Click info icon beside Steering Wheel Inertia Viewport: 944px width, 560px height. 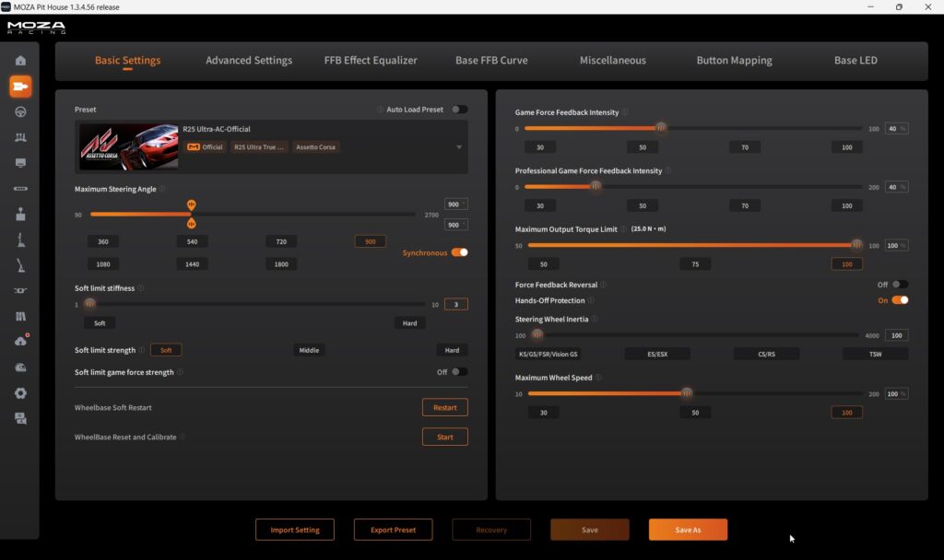[595, 320]
